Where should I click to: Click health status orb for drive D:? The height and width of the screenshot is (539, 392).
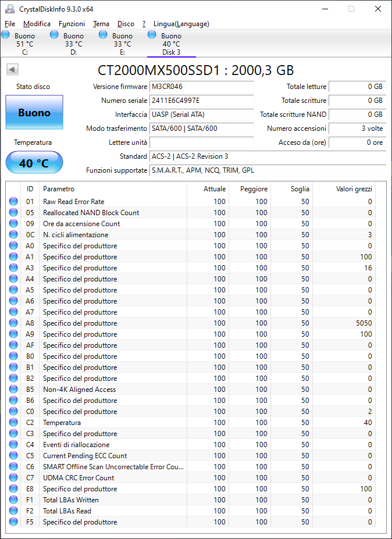coord(54,34)
